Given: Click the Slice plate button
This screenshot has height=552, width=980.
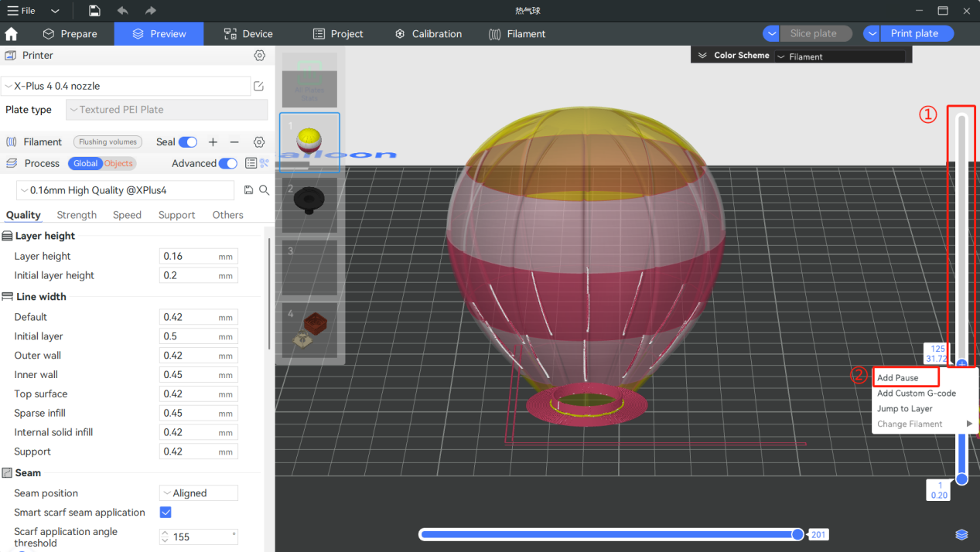Looking at the screenshot, I should point(815,34).
